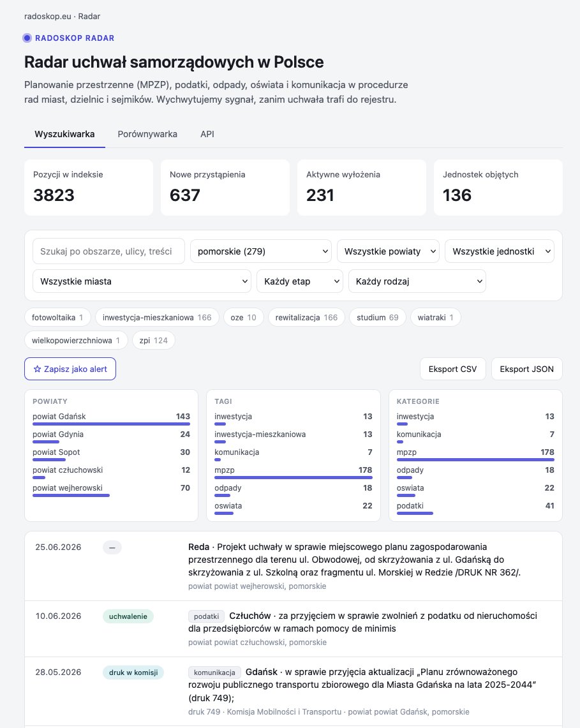The height and width of the screenshot is (728, 580).
Task: Select 'oswiata' in the Tagi panel
Action: coord(294,508)
